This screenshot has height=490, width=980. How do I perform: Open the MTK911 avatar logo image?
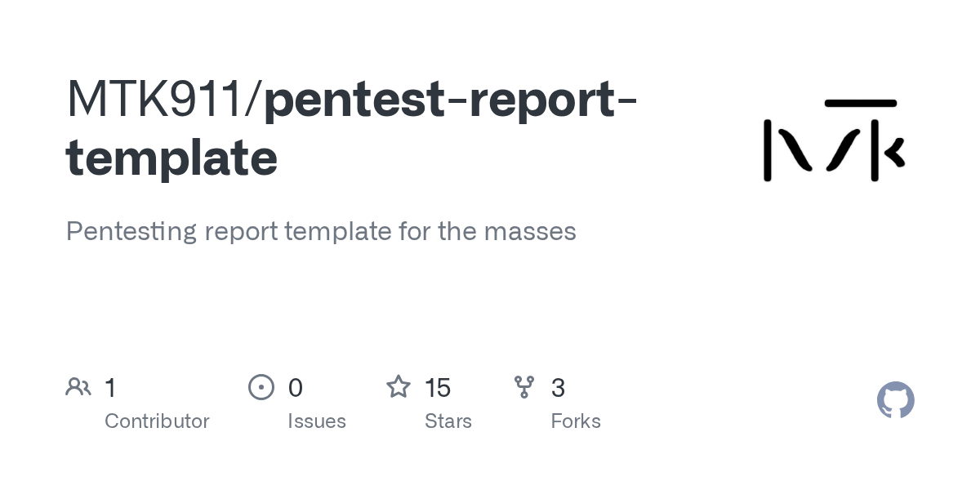pos(833,140)
